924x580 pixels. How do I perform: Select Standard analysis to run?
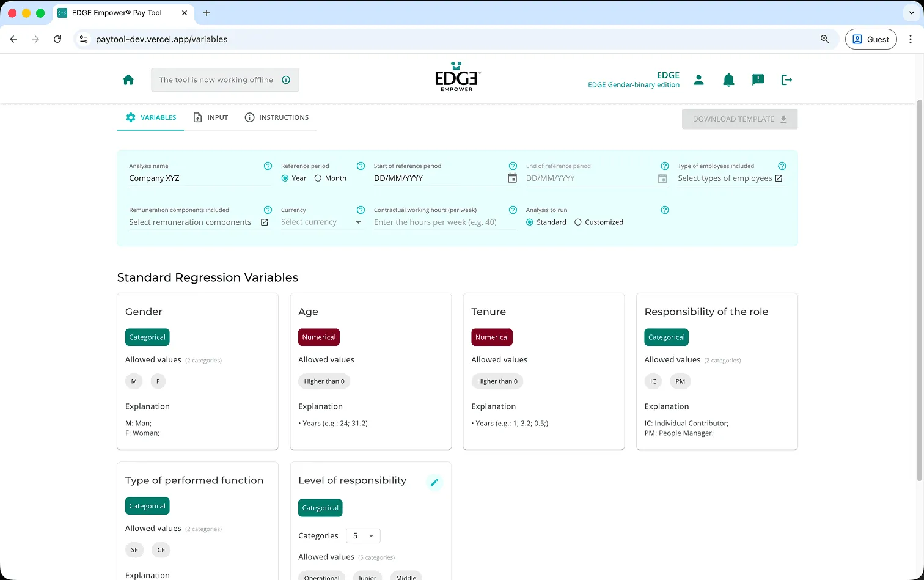pos(530,222)
